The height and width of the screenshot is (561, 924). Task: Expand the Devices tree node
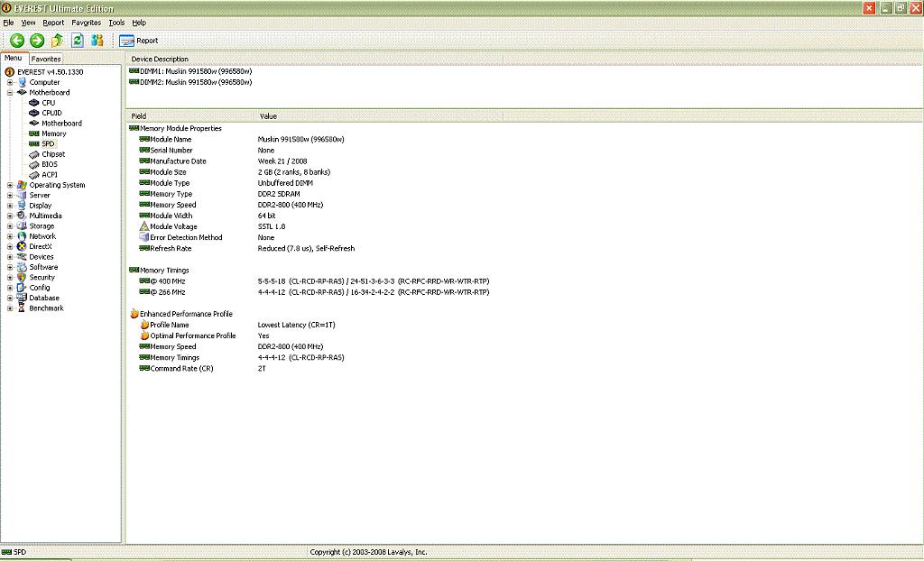coord(9,257)
